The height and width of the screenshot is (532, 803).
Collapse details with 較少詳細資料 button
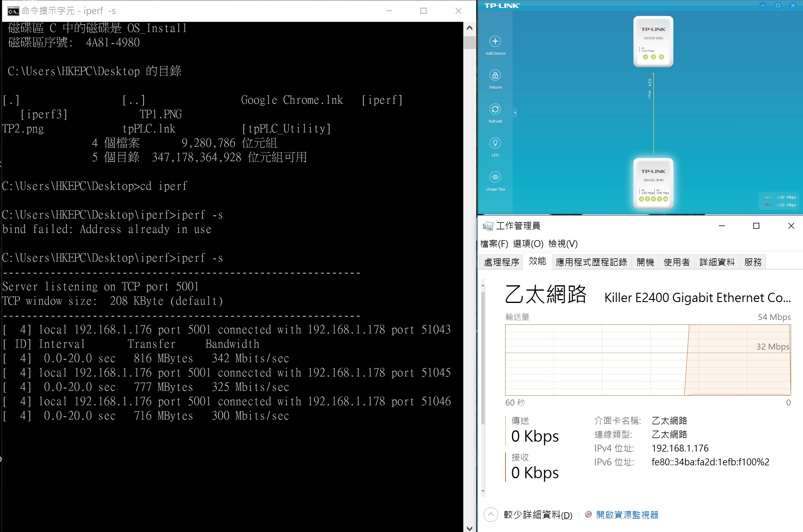click(x=528, y=515)
